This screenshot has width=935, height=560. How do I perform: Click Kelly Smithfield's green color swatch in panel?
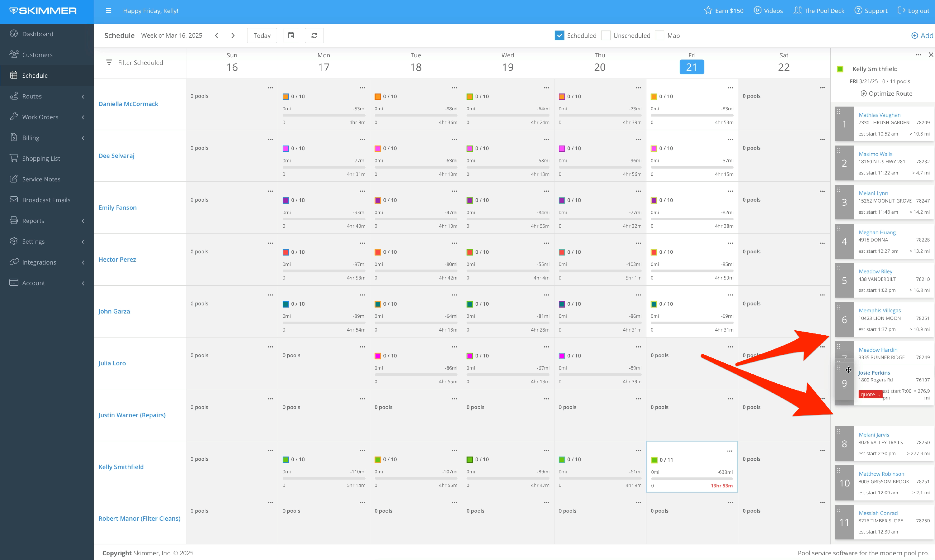coord(840,69)
